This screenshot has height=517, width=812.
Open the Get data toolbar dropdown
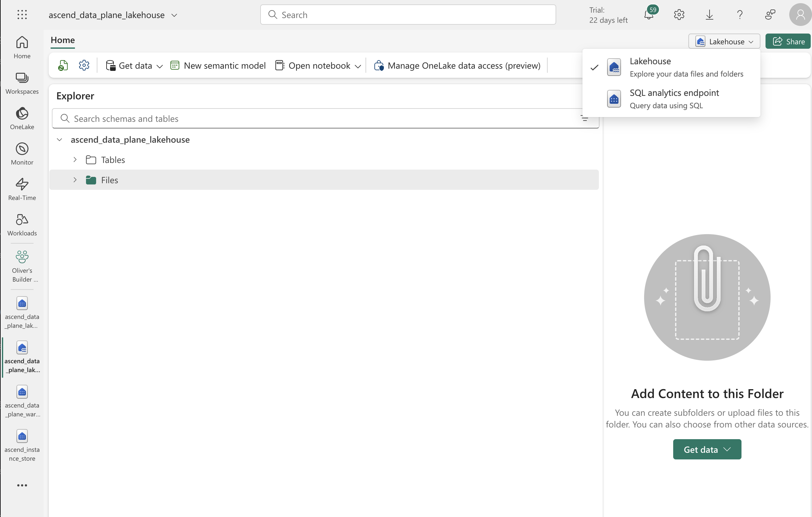tap(134, 65)
